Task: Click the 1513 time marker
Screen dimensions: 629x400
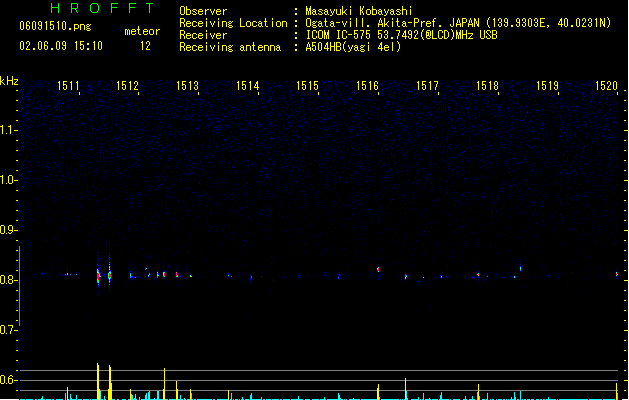Action: pyautogui.click(x=187, y=86)
